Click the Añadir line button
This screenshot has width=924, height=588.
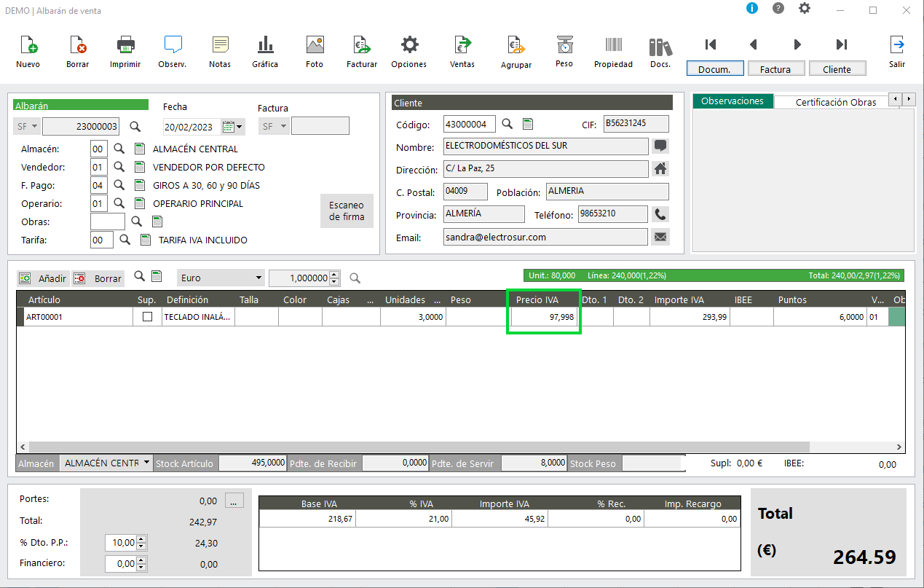(43, 278)
